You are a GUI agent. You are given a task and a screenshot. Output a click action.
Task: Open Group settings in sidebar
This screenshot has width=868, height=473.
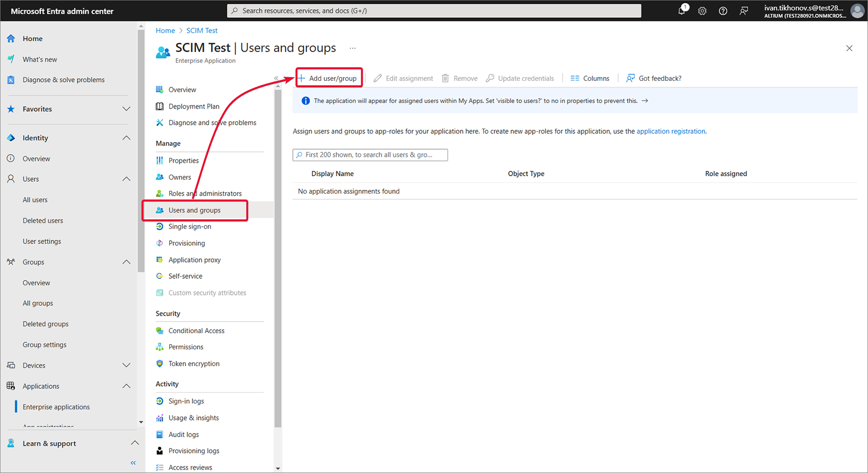point(44,344)
